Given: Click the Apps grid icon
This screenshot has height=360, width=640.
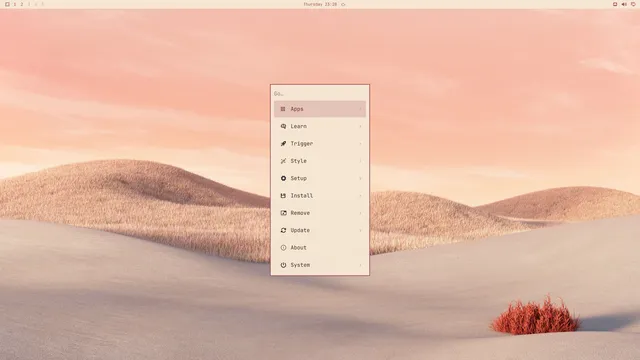Looking at the screenshot, I should (x=283, y=109).
